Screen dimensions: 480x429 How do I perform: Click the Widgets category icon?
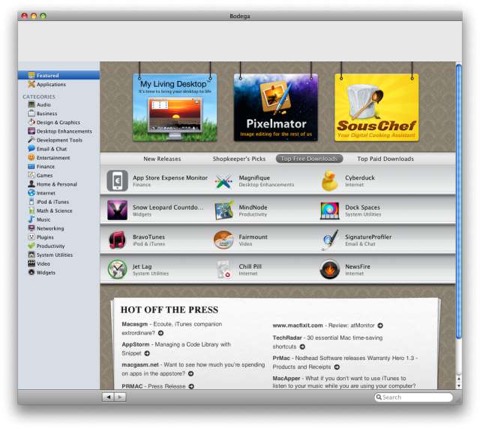point(31,272)
